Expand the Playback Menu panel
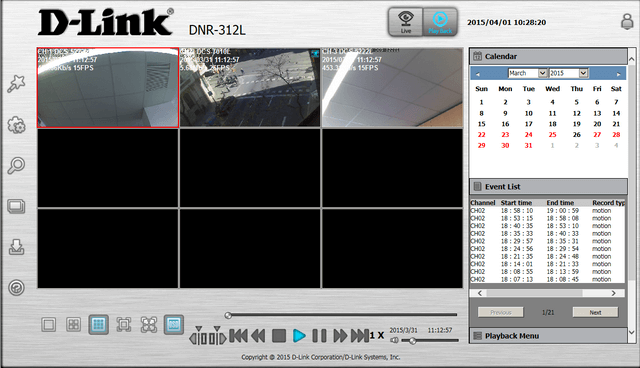The image size is (640, 368). [548, 336]
